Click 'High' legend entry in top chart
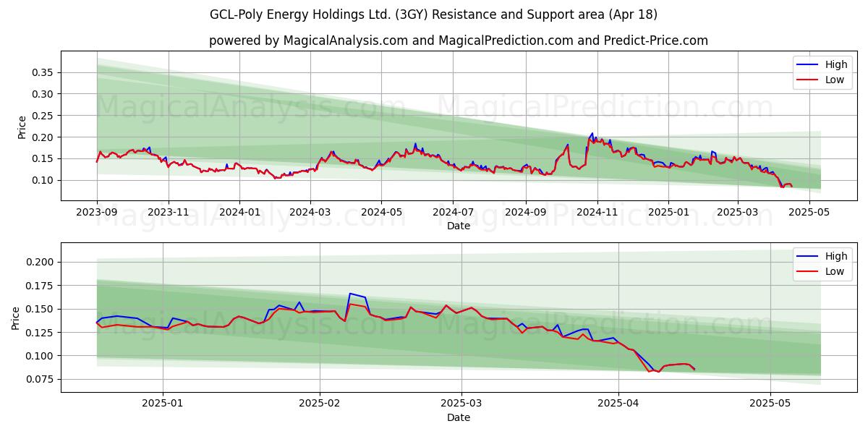This screenshot has width=868, height=434. (835, 64)
